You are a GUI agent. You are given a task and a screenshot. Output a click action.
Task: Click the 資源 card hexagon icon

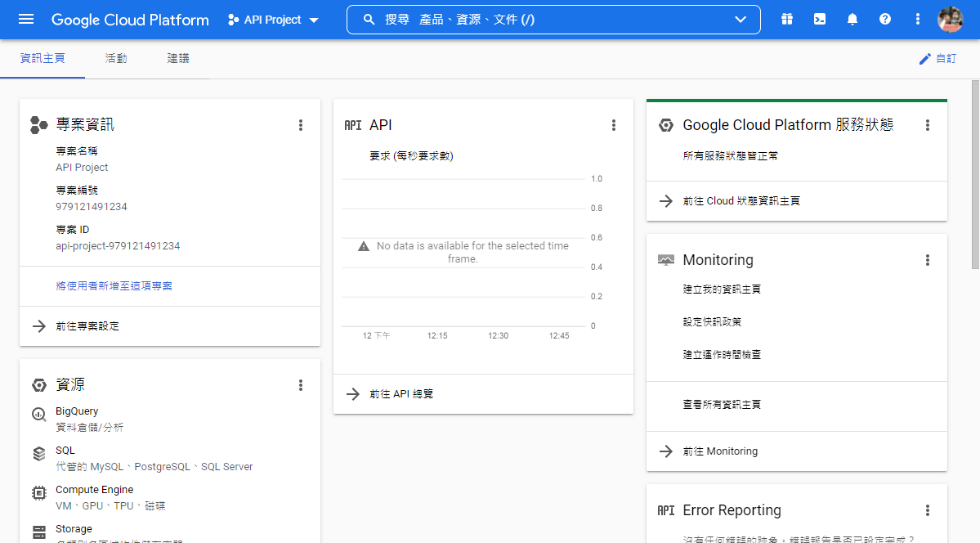click(x=38, y=385)
